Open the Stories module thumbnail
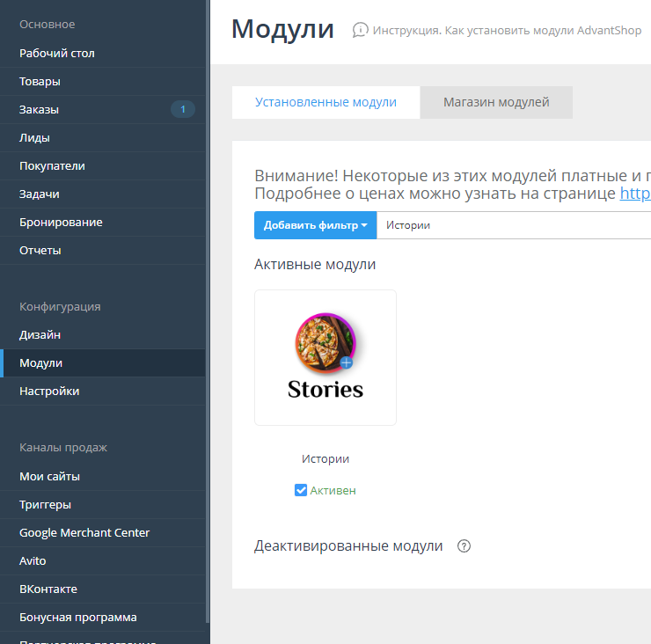The image size is (651, 644). (325, 357)
